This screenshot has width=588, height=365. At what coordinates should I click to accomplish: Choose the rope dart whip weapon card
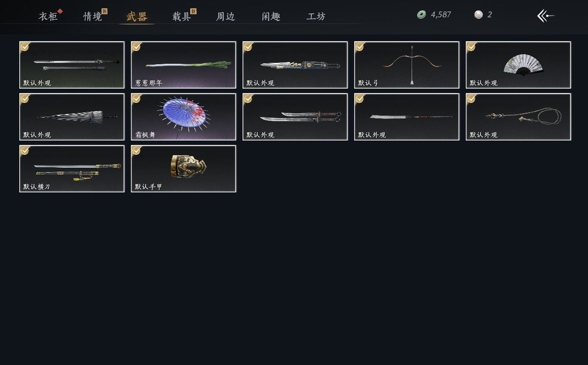coord(518,117)
